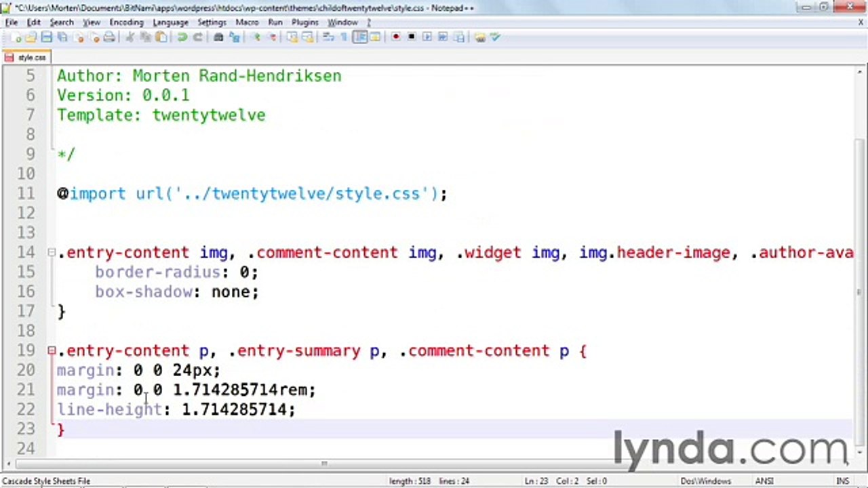Click the Close document toolbar icon
This screenshot has height=488, width=868.
pos(79,37)
